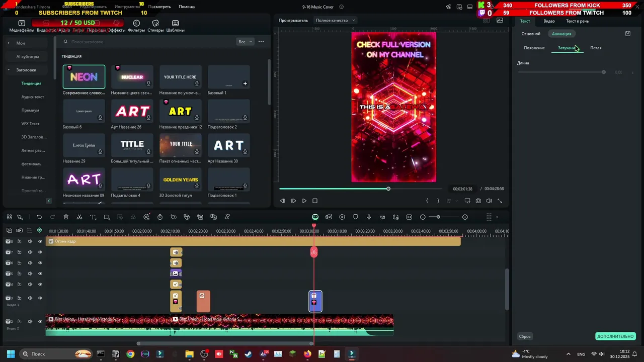Viewport: 644px width, 362px height.
Task: Click the ДОПОЛНИТЕЛЬНО button
Action: [x=615, y=336]
